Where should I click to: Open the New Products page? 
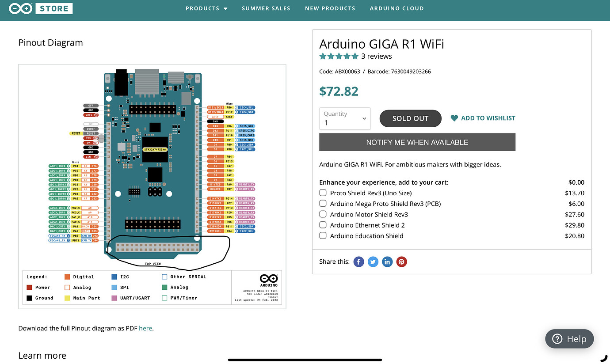click(x=330, y=8)
